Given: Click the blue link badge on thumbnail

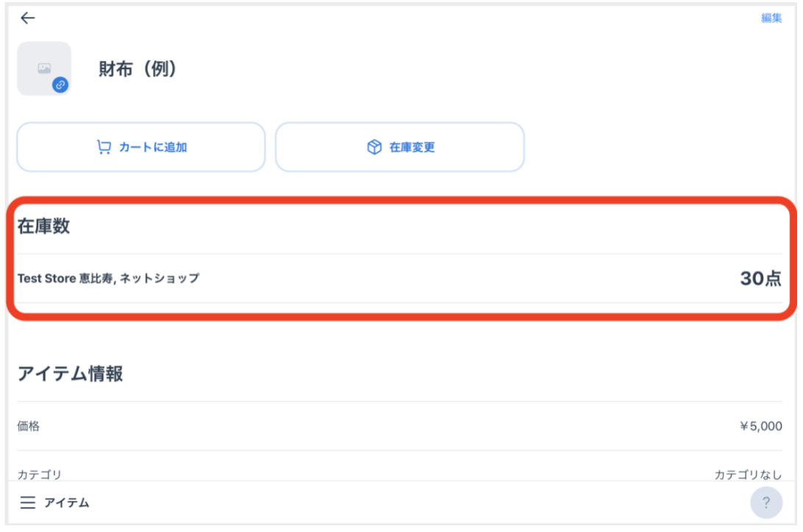Looking at the screenshot, I should tap(60, 85).
